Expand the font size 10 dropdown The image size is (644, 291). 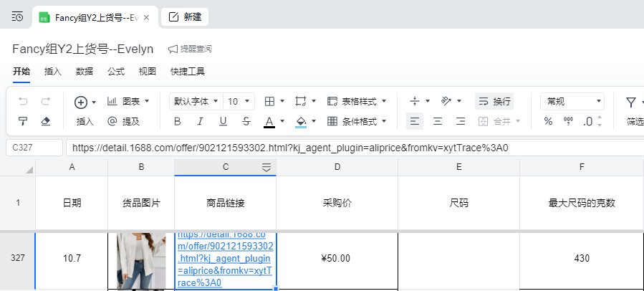(x=239, y=102)
